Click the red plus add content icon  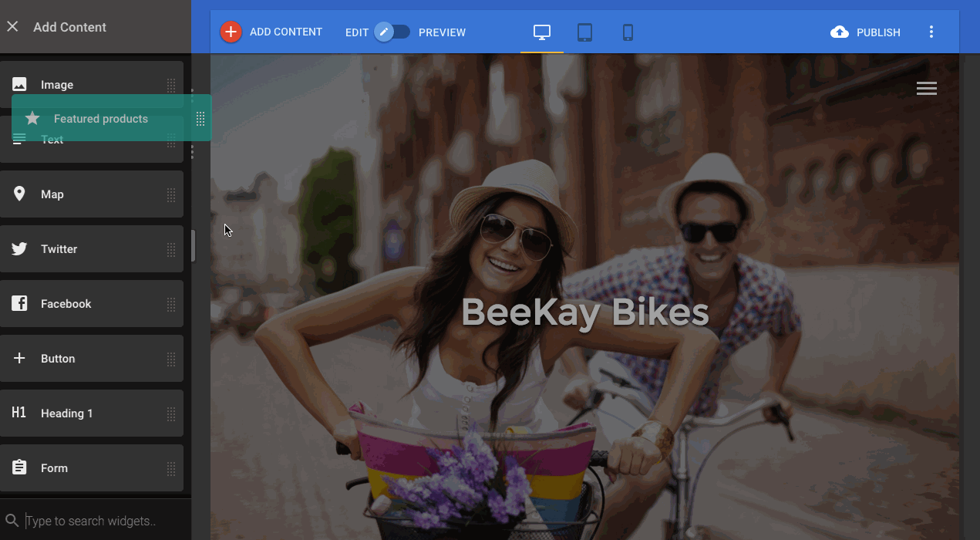pos(231,32)
